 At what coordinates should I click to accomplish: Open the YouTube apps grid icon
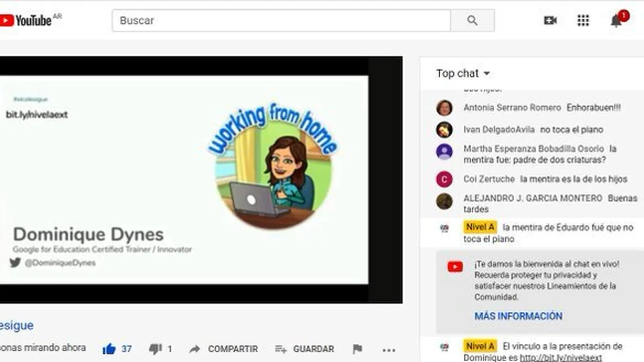[583, 21]
